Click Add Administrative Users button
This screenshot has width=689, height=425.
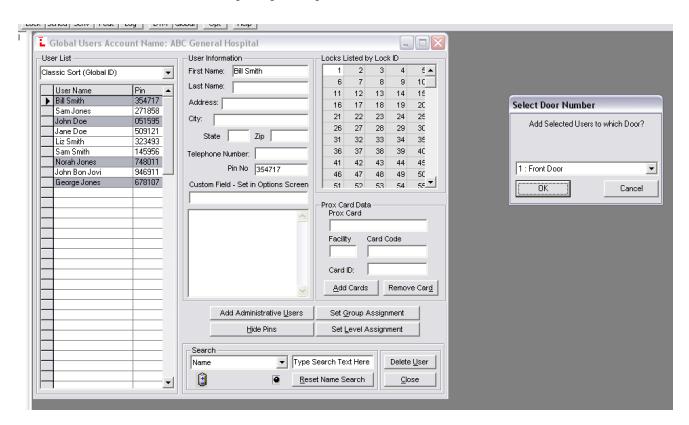tap(261, 313)
